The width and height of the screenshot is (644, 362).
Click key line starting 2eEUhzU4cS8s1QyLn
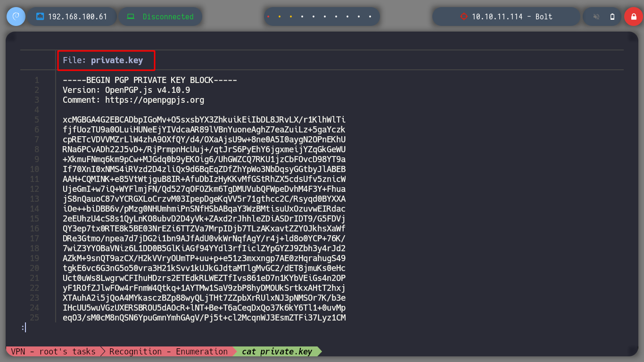(x=204, y=219)
